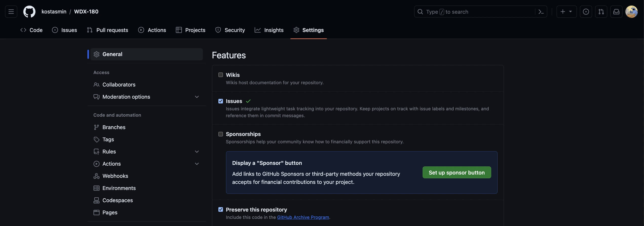This screenshot has height=226, width=644.
Task: Click the Projects table icon
Action: point(179,30)
